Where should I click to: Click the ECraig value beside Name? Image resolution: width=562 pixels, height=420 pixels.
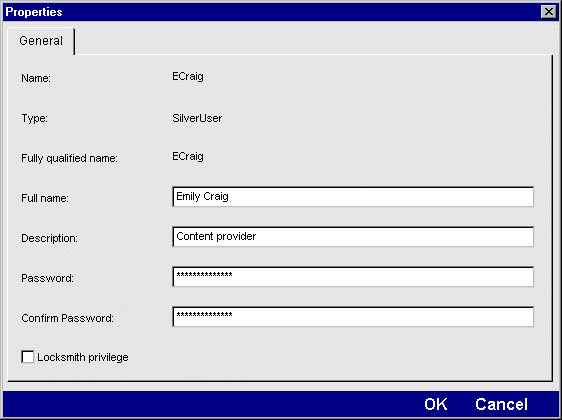[188, 77]
